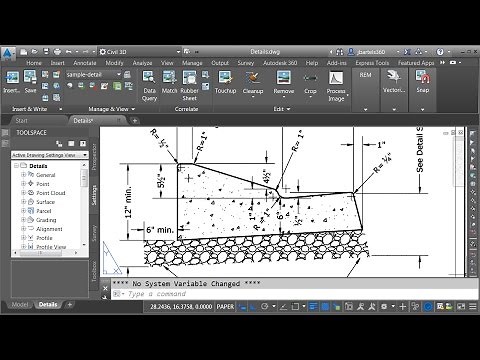The width and height of the screenshot is (480, 360).
Task: Select the Profile tree item
Action: coord(44,238)
